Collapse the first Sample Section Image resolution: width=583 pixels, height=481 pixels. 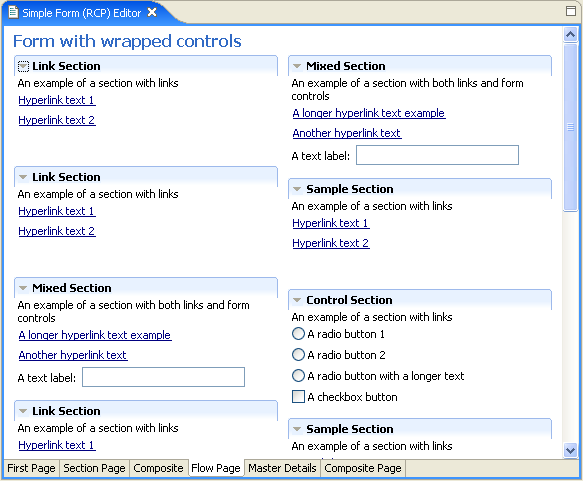point(297,189)
